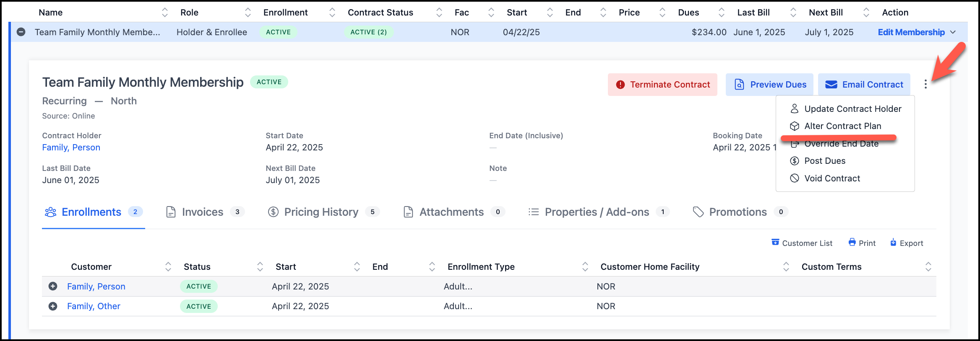Switch to the Enrollments tab

coord(94,212)
